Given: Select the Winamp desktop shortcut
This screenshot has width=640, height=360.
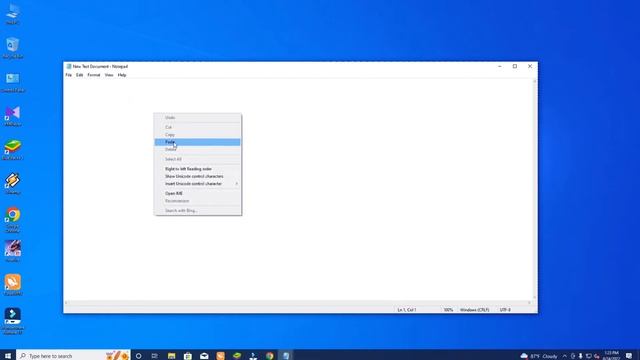Looking at the screenshot, I should click(13, 183).
